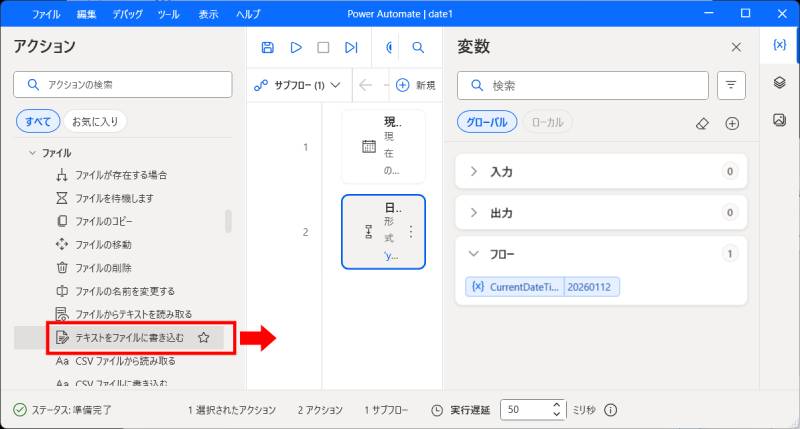
Task: Open the variables filter button
Action: (x=731, y=85)
